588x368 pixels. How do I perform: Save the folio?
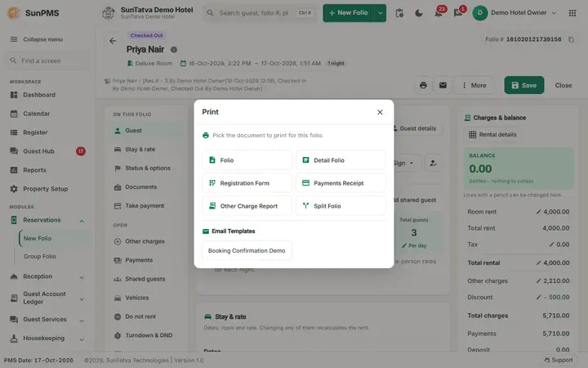(523, 85)
